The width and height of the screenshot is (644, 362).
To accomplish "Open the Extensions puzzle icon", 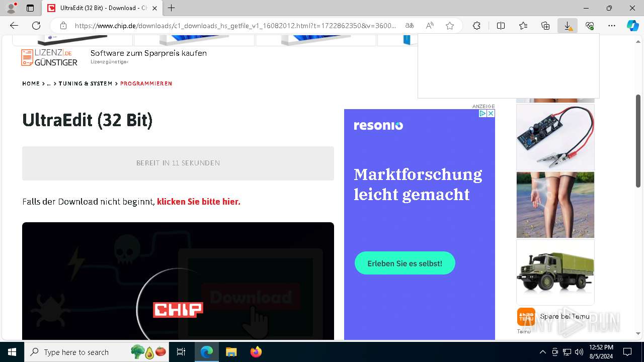I will click(476, 26).
